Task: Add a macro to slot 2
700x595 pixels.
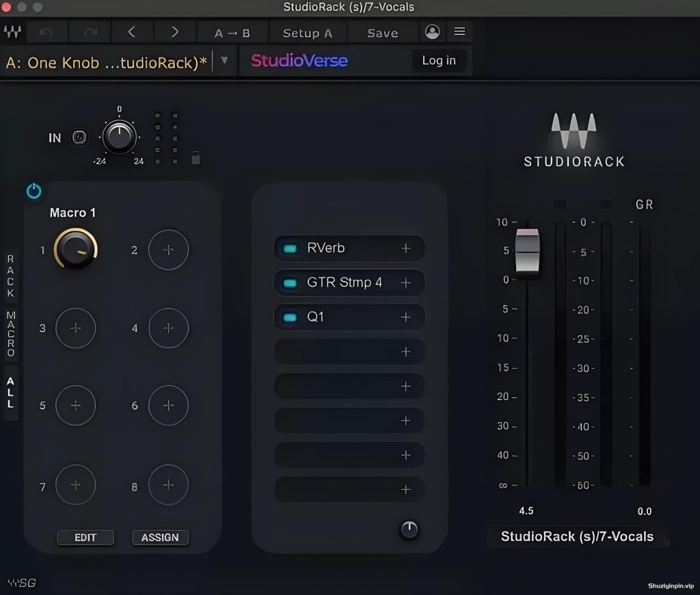Action: 168,250
